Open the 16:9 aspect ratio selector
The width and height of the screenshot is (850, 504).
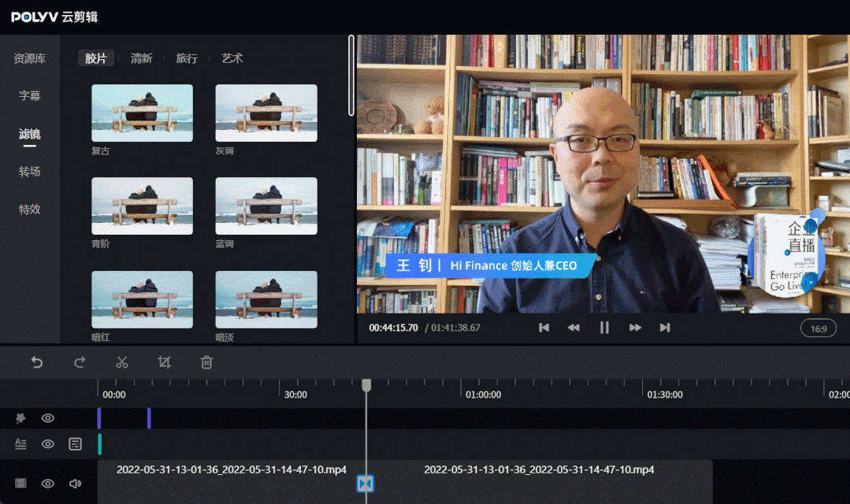click(819, 328)
